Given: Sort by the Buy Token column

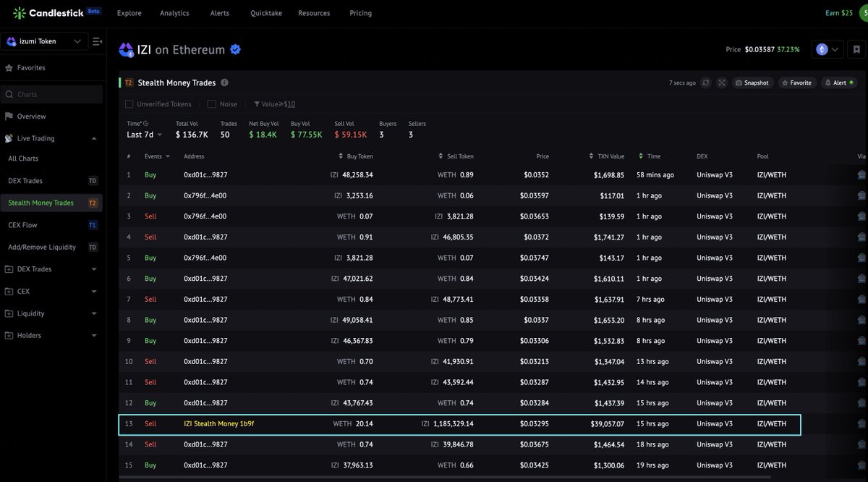Looking at the screenshot, I should (x=356, y=156).
